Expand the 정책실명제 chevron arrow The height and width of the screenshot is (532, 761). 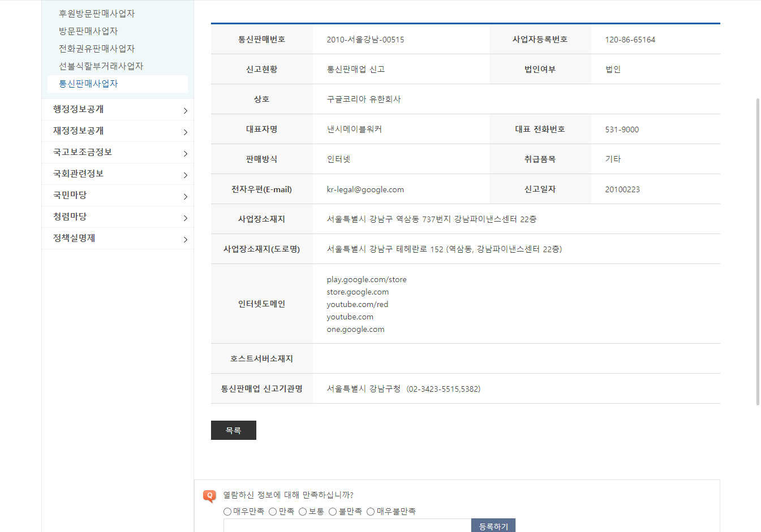click(x=185, y=240)
